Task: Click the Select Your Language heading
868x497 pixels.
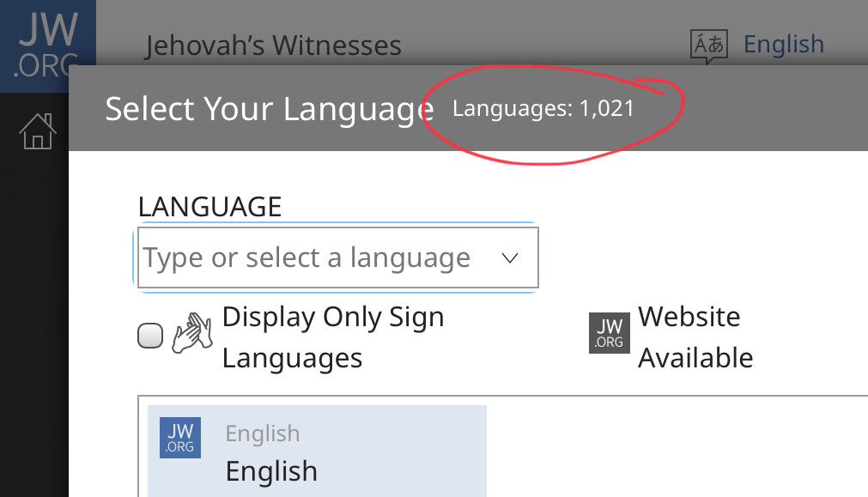Action: 270,109
